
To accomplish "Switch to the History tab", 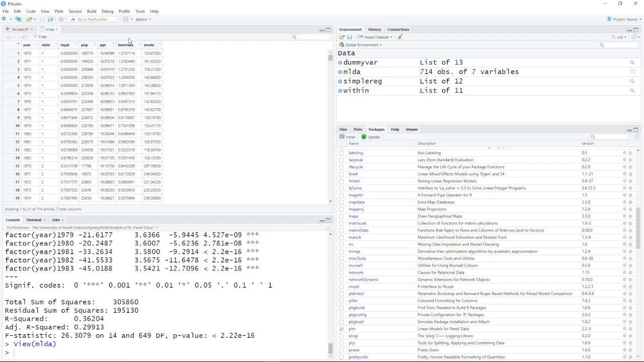I will [x=374, y=30].
